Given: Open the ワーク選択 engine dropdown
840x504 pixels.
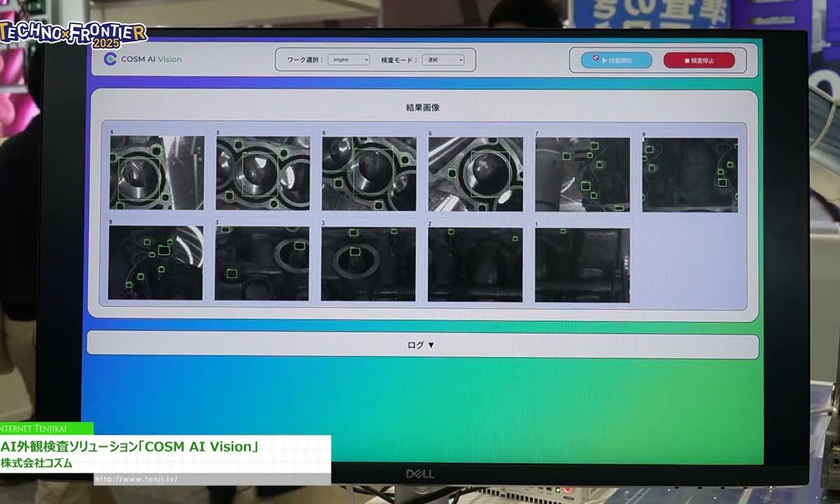Looking at the screenshot, I should click(x=349, y=60).
